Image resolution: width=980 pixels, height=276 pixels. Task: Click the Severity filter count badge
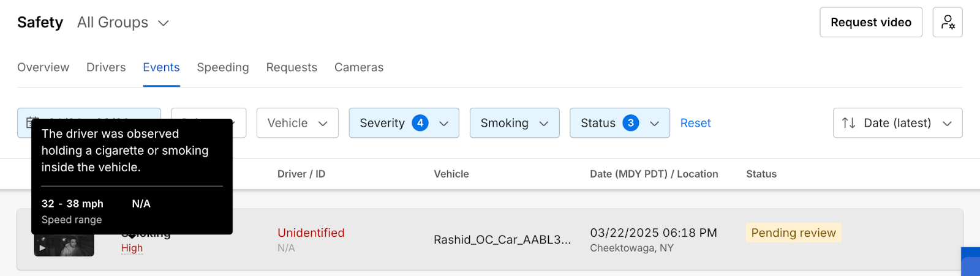click(420, 123)
